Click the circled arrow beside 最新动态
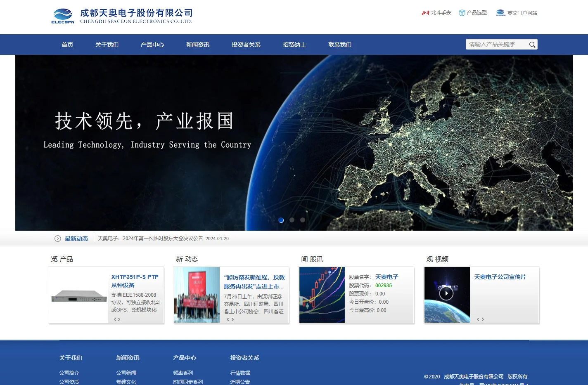Viewport: 588px width, 385px height. pyautogui.click(x=58, y=239)
